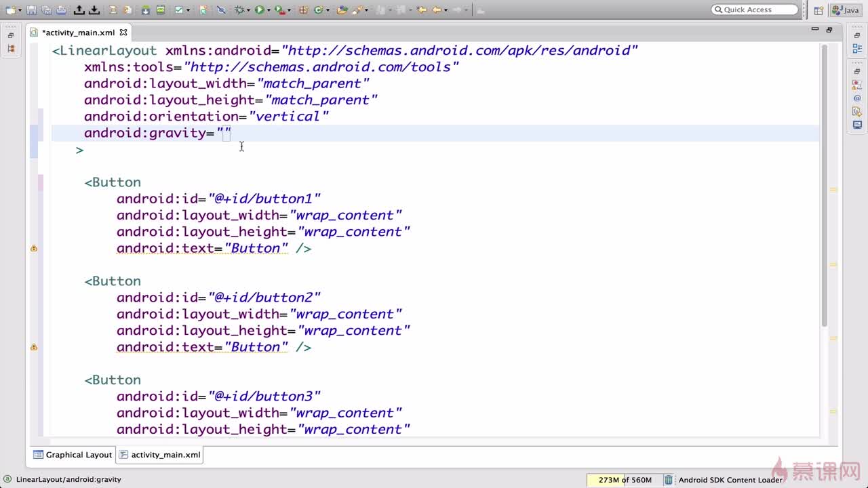Click the Open Perspective icon

pos(818,10)
